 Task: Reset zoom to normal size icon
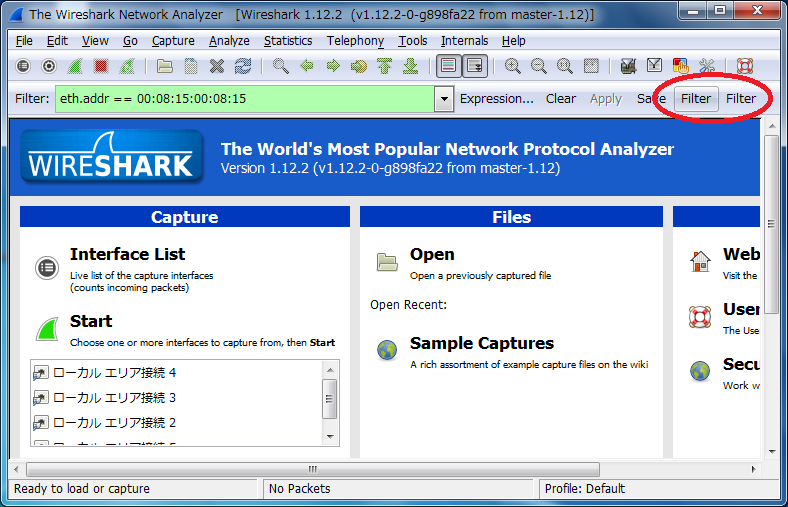(x=564, y=66)
